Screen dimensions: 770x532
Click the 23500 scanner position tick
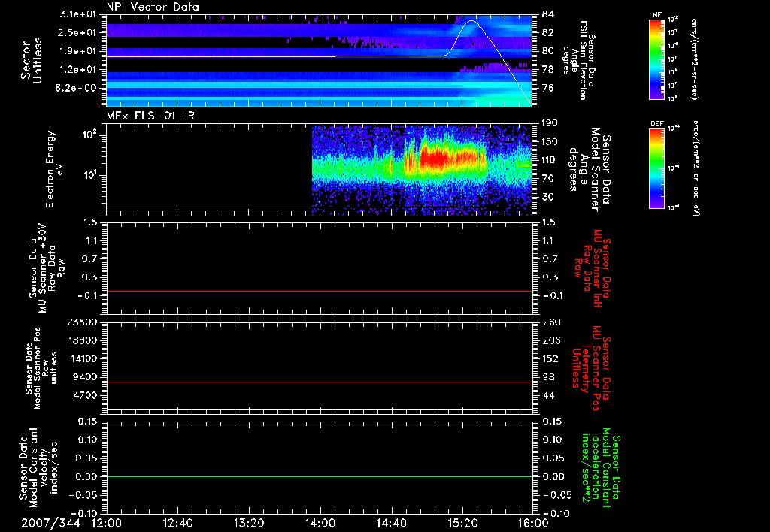[83, 322]
